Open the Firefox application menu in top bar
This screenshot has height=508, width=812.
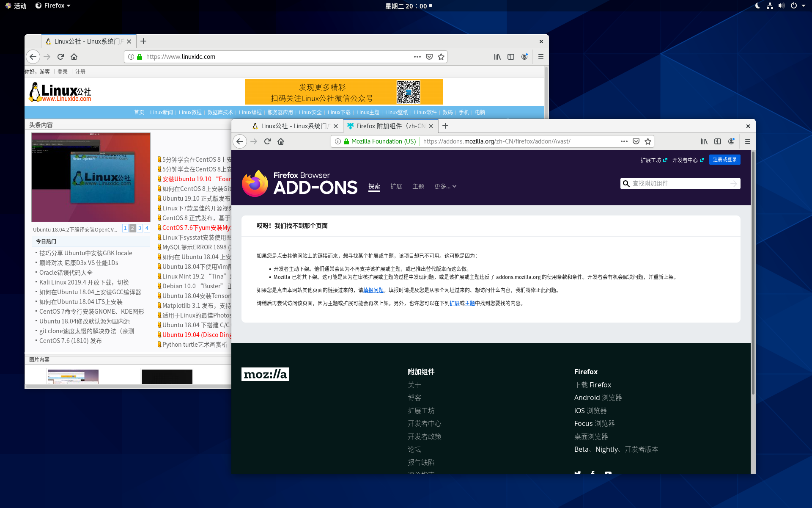(53, 6)
